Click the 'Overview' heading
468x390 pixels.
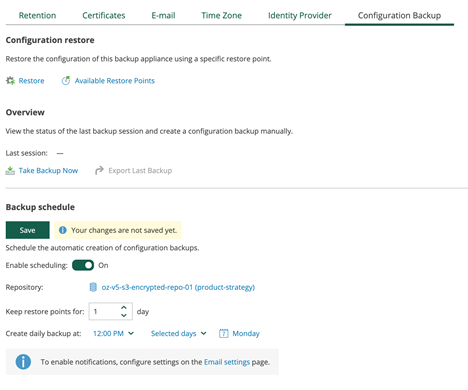[25, 112]
